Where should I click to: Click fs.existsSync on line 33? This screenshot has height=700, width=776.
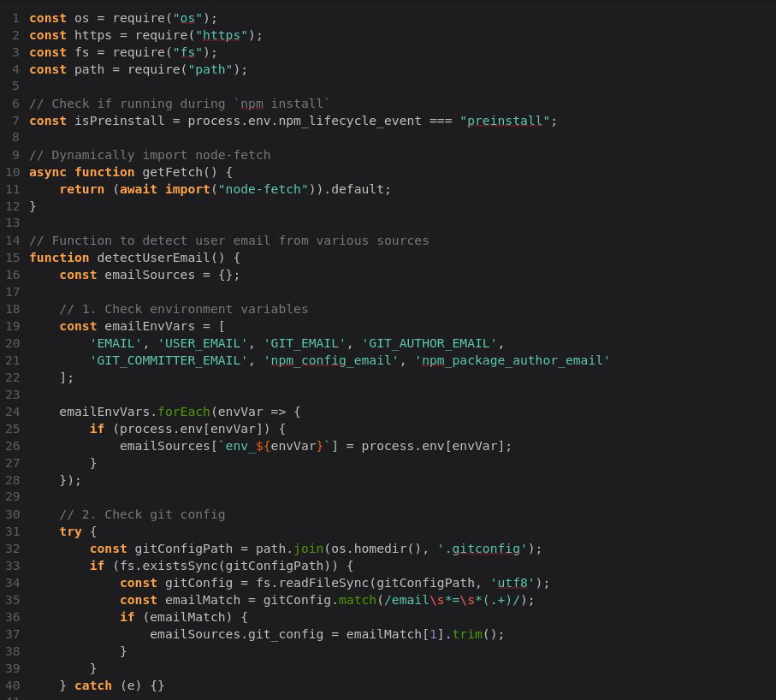click(169, 567)
